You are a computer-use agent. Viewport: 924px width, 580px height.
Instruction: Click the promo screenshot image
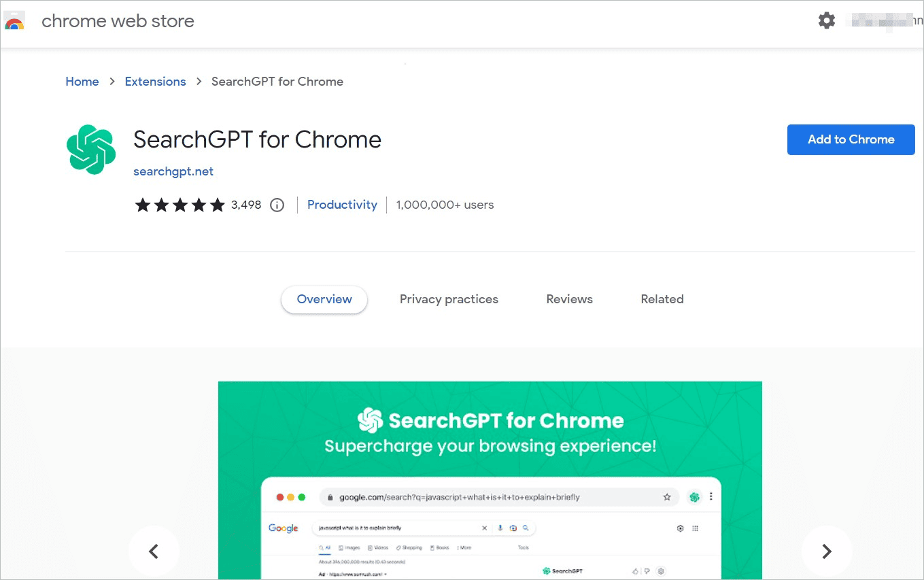pos(490,480)
